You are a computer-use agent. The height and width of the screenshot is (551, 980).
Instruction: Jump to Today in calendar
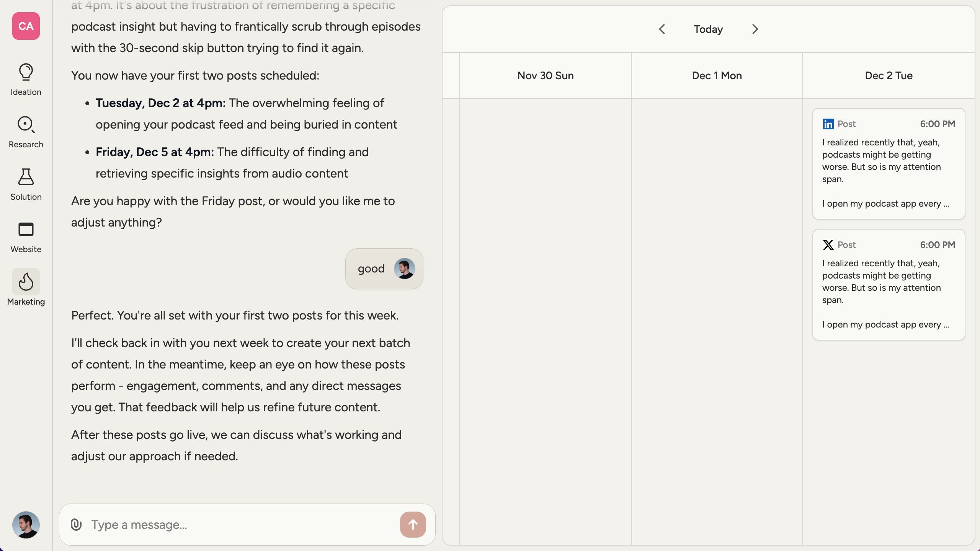[x=708, y=29]
